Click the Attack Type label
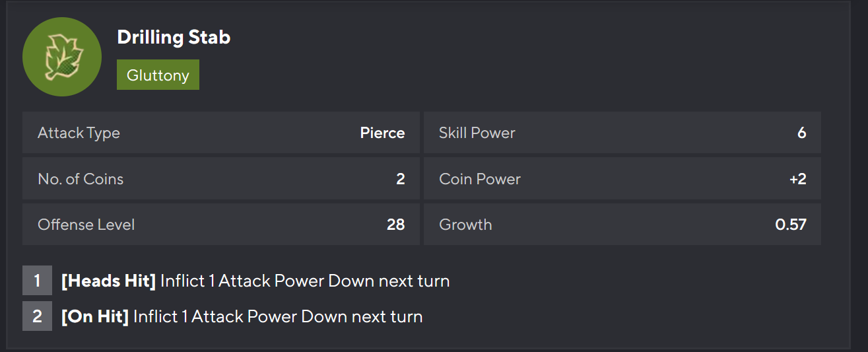This screenshot has height=352, width=868. pos(79,133)
